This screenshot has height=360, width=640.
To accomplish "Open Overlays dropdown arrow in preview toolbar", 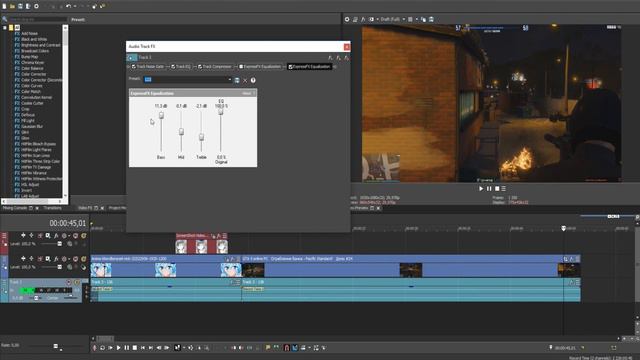I will pos(416,19).
